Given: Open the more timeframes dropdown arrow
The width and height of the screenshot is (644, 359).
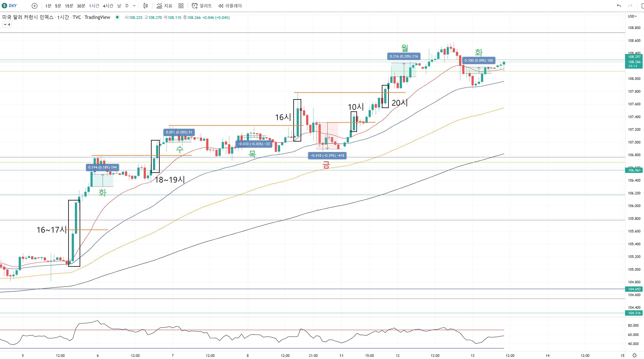Looking at the screenshot, I should (x=134, y=6).
